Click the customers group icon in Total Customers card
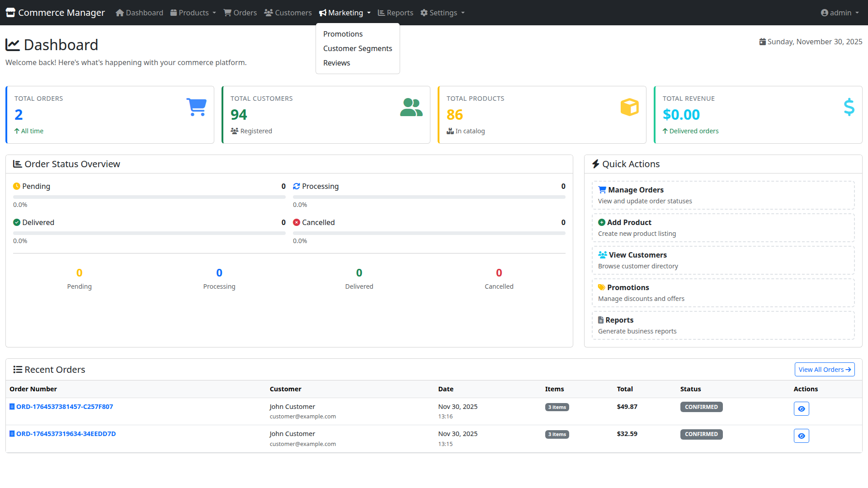868x488 pixels. [x=411, y=108]
